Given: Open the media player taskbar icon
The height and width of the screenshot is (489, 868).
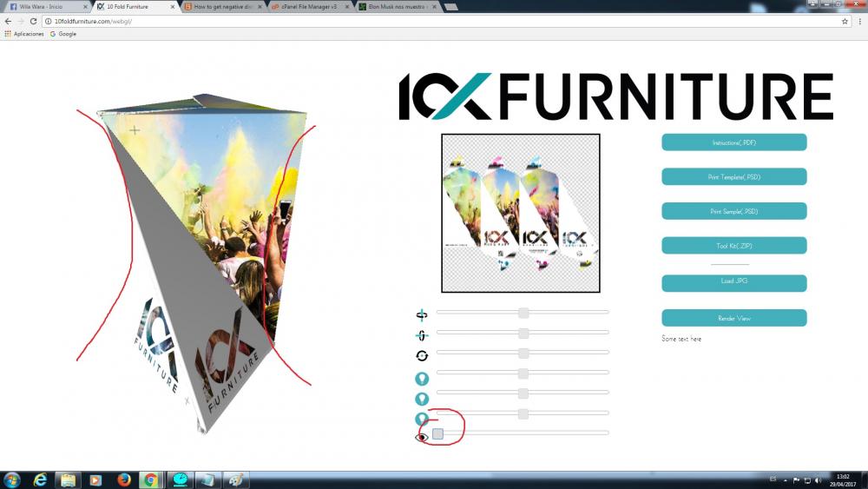Looking at the screenshot, I should (x=95, y=479).
